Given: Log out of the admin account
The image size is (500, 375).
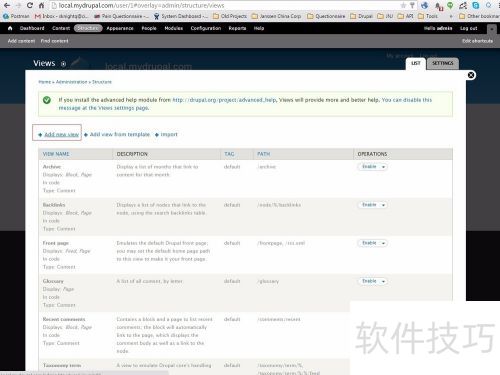Looking at the screenshot, I should (469, 28).
